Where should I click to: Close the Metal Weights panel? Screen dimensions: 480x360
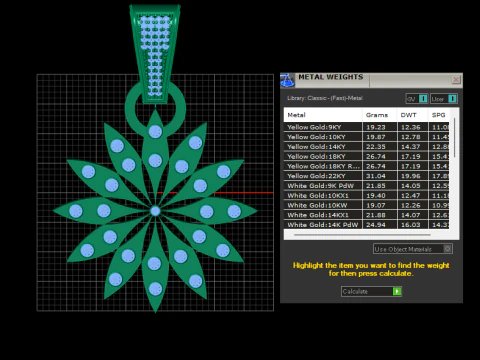coord(456,80)
